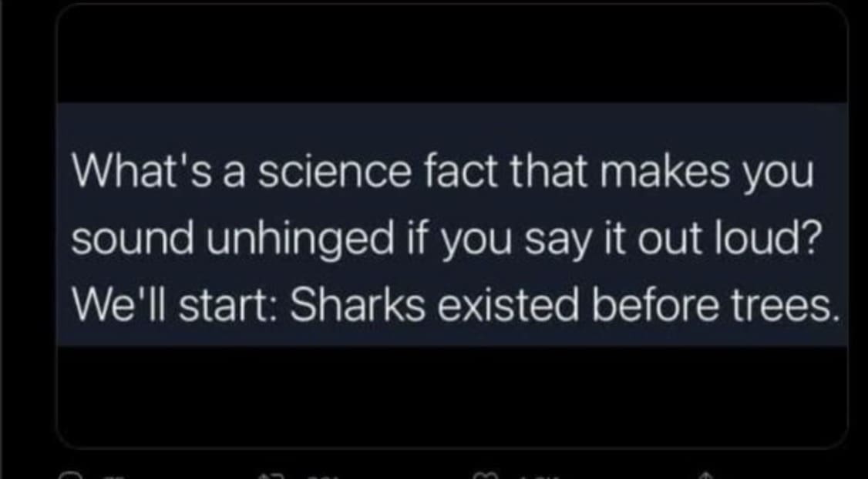
Task: Open the embedded tweet card
Action: pyautogui.click(x=452, y=225)
